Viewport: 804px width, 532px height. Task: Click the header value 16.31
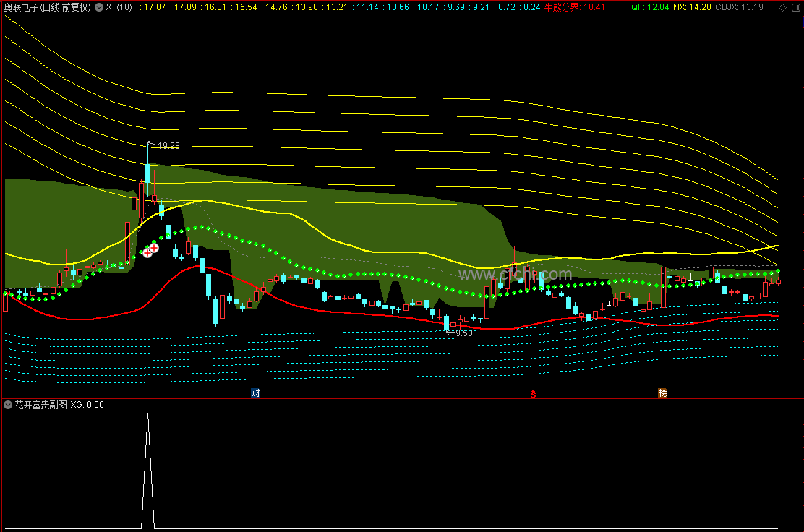[215, 7]
